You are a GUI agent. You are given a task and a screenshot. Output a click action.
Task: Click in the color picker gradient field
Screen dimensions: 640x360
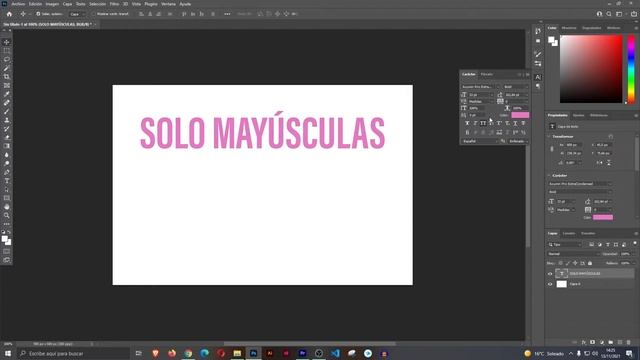point(591,69)
